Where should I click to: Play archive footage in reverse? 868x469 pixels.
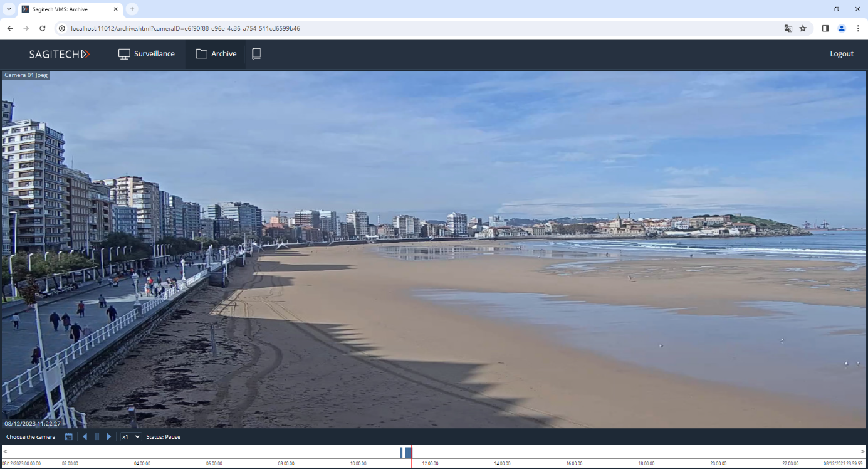click(x=85, y=437)
